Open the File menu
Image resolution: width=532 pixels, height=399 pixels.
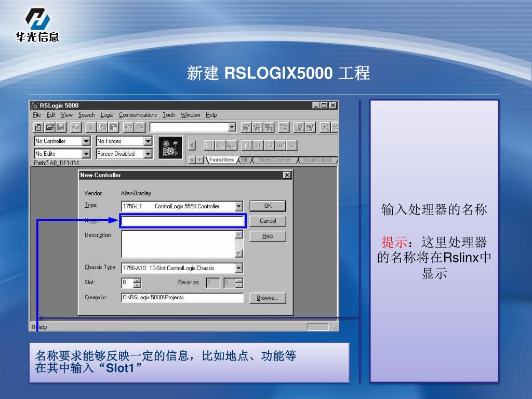coord(37,115)
